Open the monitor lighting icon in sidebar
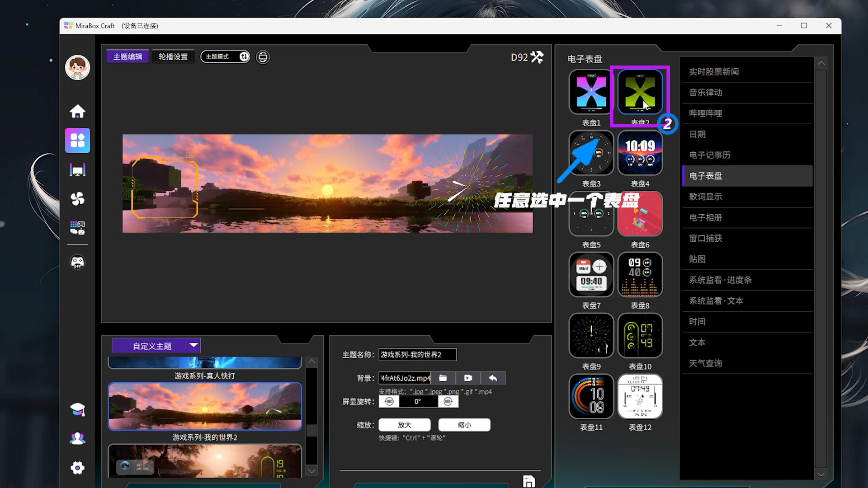This screenshot has height=488, width=868. 77,170
